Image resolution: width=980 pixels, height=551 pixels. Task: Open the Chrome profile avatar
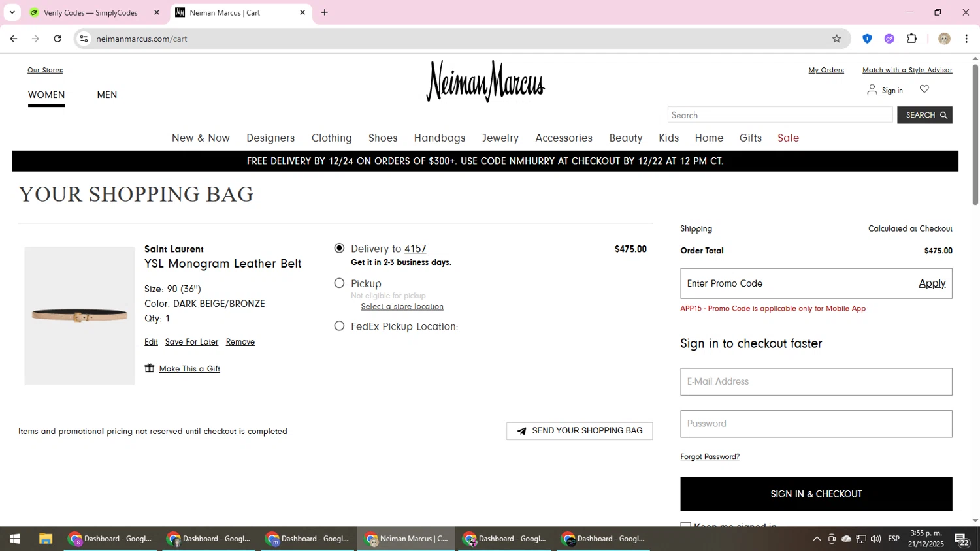[944, 39]
